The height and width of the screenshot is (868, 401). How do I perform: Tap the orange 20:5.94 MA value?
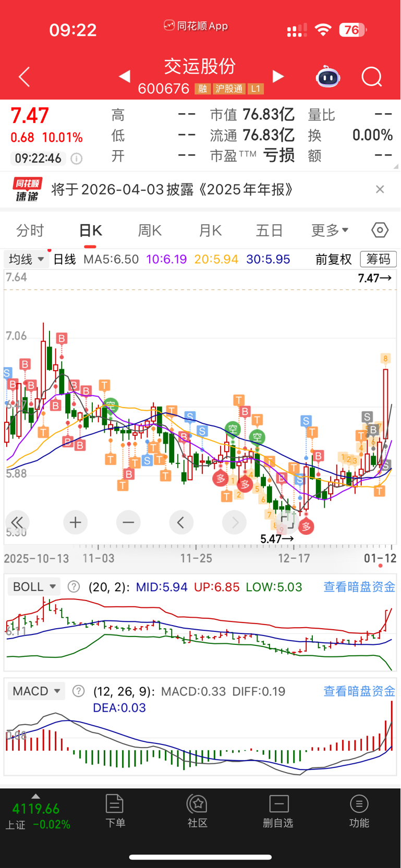[x=216, y=259]
